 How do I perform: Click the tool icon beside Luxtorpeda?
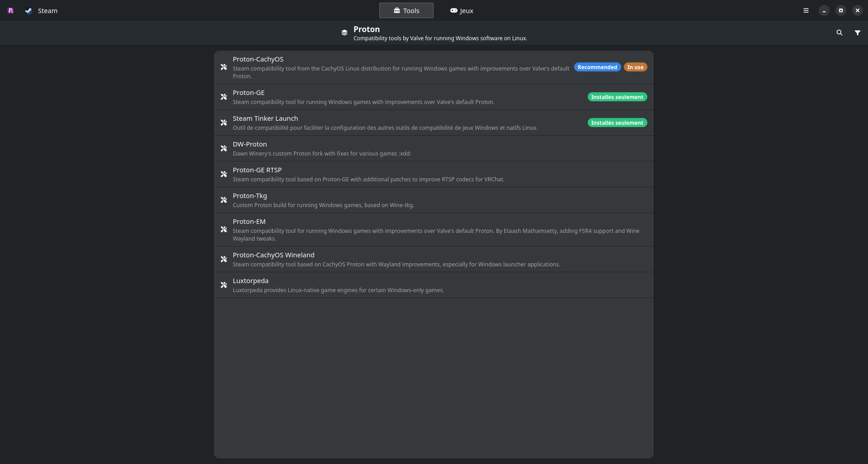pos(224,285)
